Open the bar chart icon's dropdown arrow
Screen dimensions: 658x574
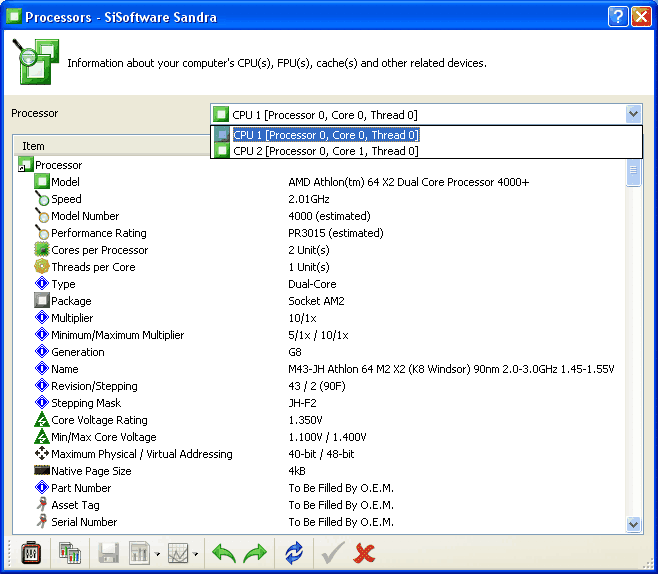coord(157,554)
